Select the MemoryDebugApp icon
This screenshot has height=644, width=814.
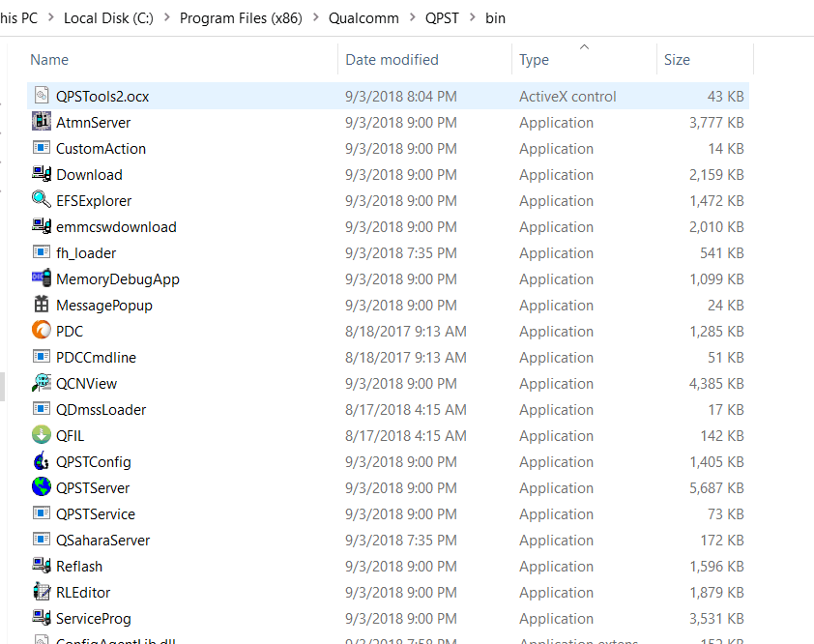click(x=41, y=278)
